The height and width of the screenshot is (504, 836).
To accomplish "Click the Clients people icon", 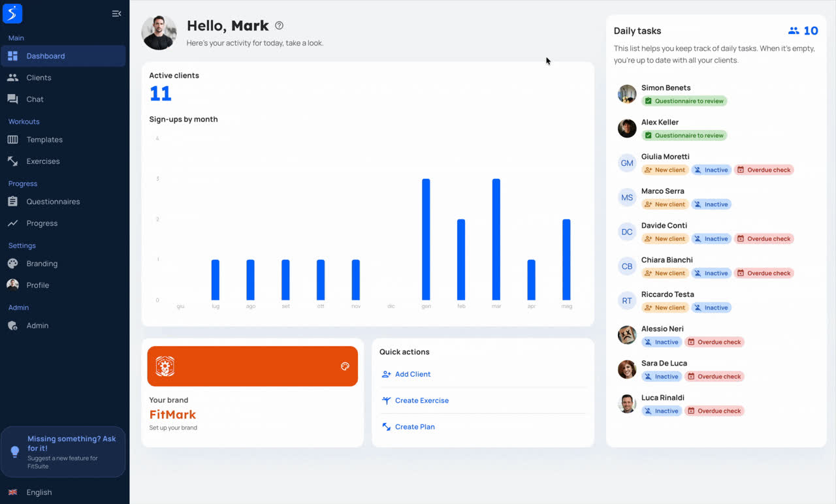I will 12,78.
